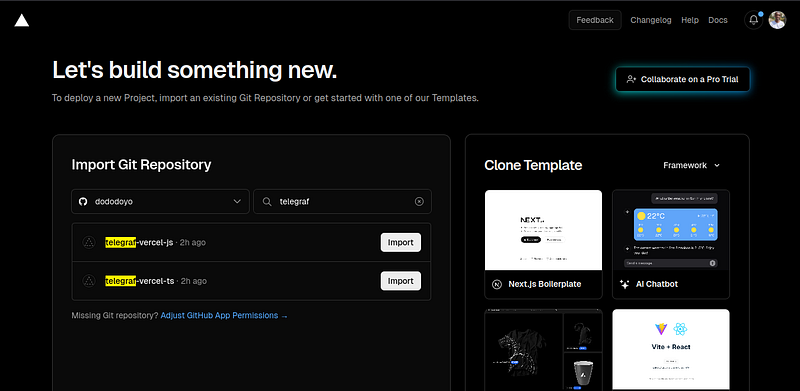
Task: Open the Help link
Action: (690, 20)
